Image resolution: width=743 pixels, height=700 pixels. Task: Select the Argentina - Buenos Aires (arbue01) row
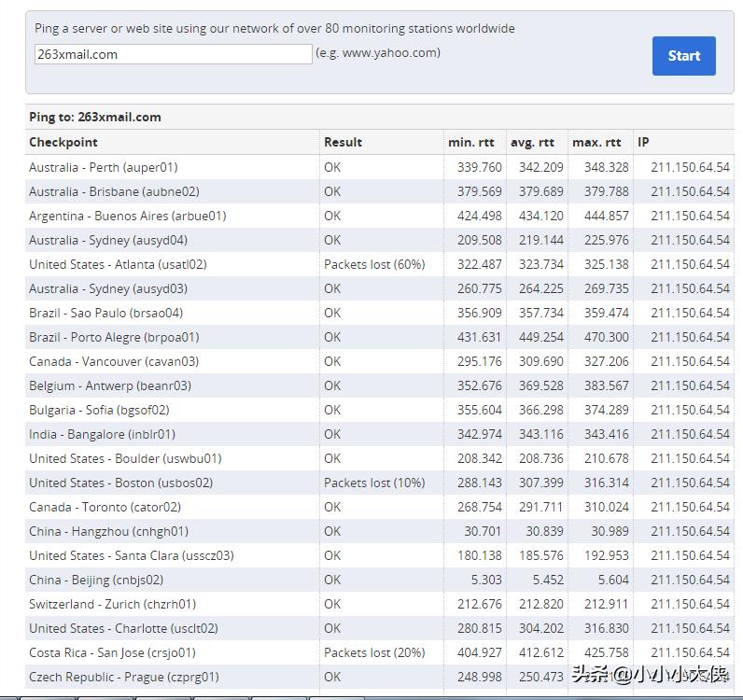click(x=127, y=216)
